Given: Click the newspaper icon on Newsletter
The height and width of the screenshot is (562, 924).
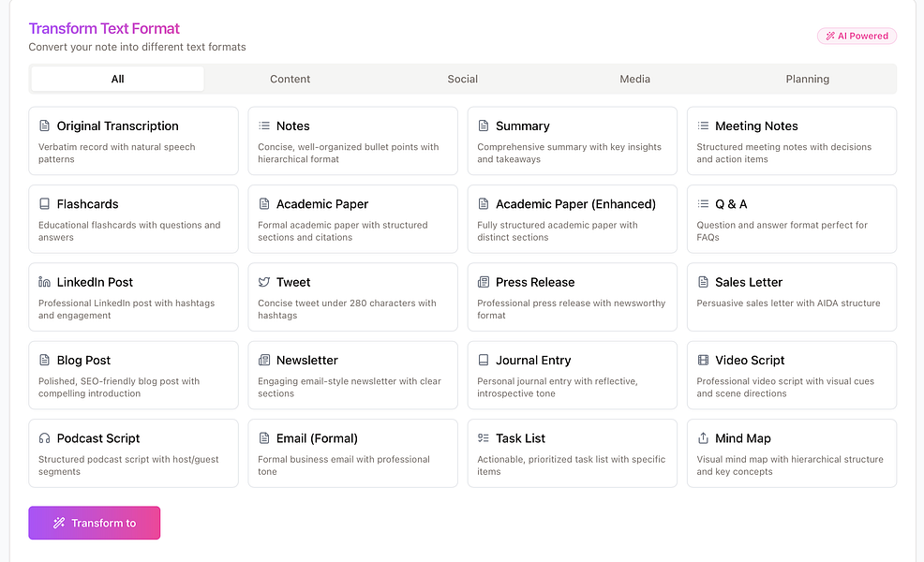Looking at the screenshot, I should click(264, 361).
